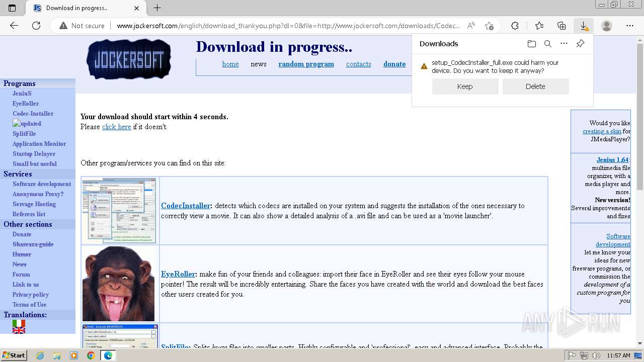Open the home menu link

230,64
